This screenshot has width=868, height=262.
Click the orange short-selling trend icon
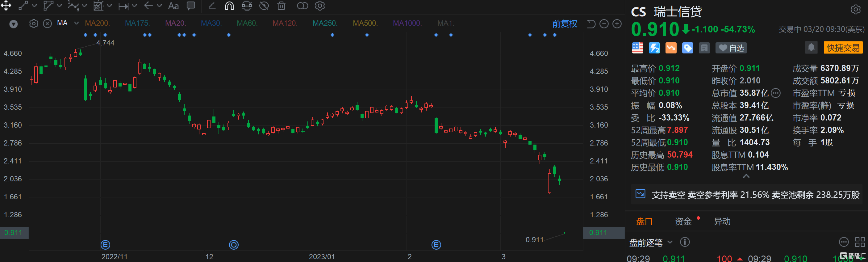point(671,48)
